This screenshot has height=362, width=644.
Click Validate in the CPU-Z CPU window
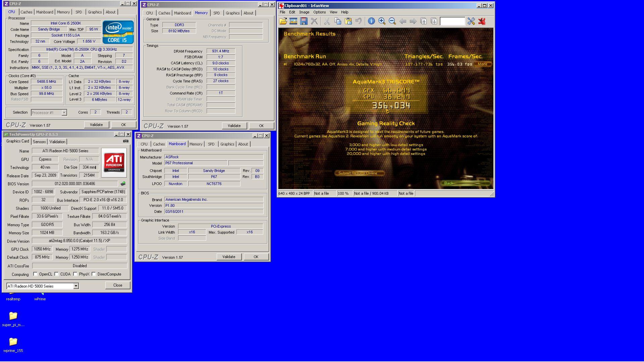[96, 125]
